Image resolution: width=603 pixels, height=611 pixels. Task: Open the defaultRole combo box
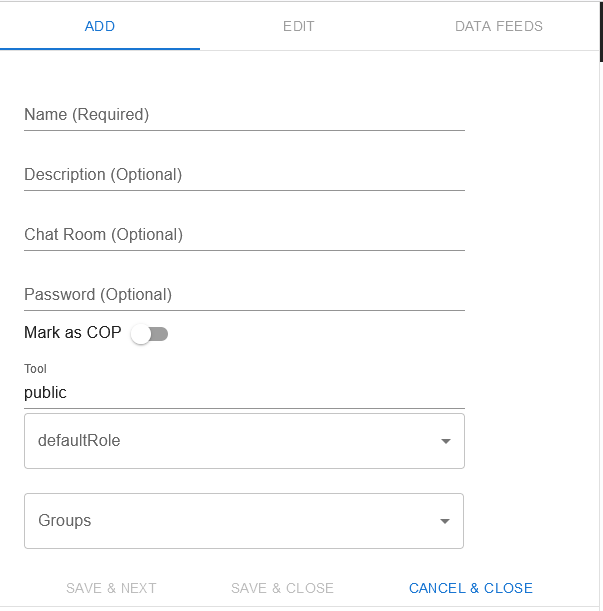230,441
